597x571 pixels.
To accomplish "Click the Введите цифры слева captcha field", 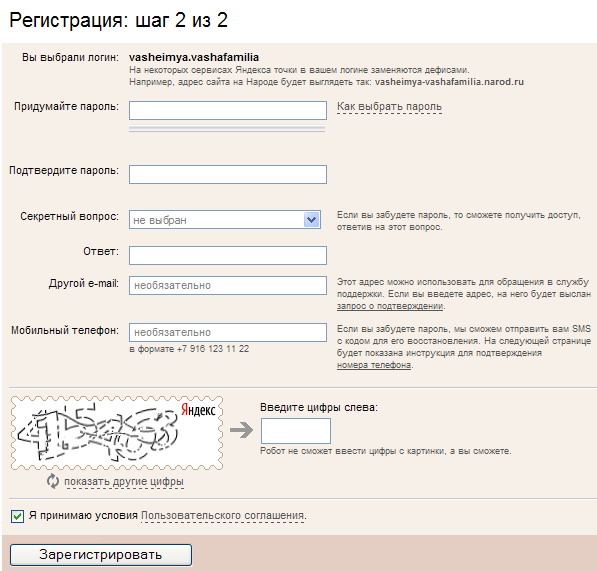I will 296,431.
